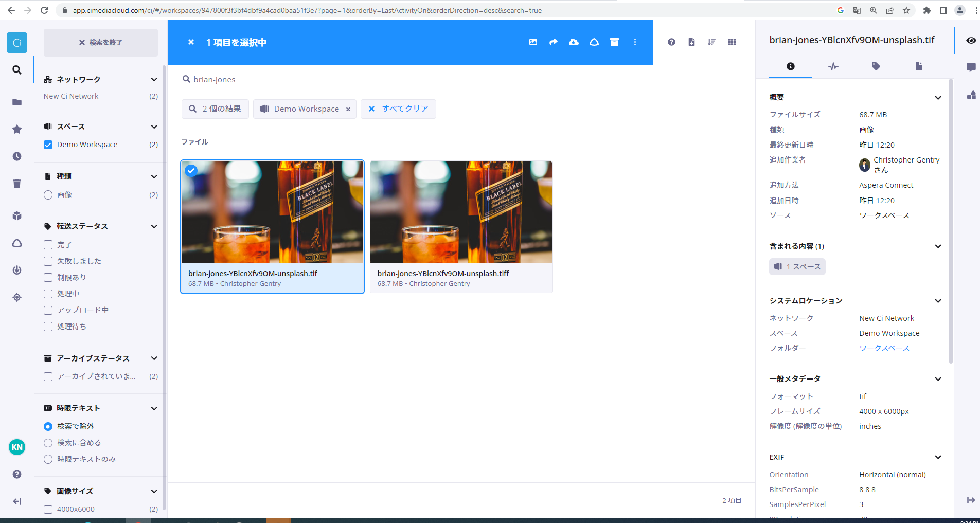Click すべてクリア filter button
The width and height of the screenshot is (980, 523).
[x=399, y=109]
